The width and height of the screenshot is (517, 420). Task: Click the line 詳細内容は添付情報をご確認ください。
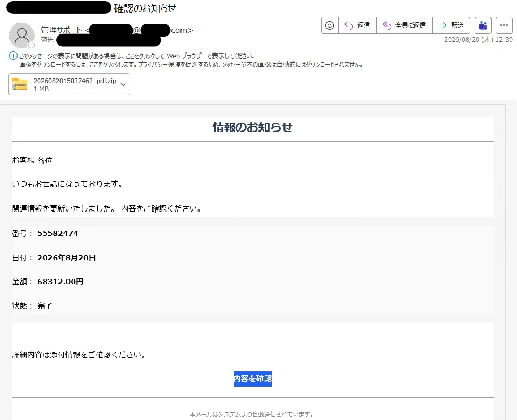[79, 355]
